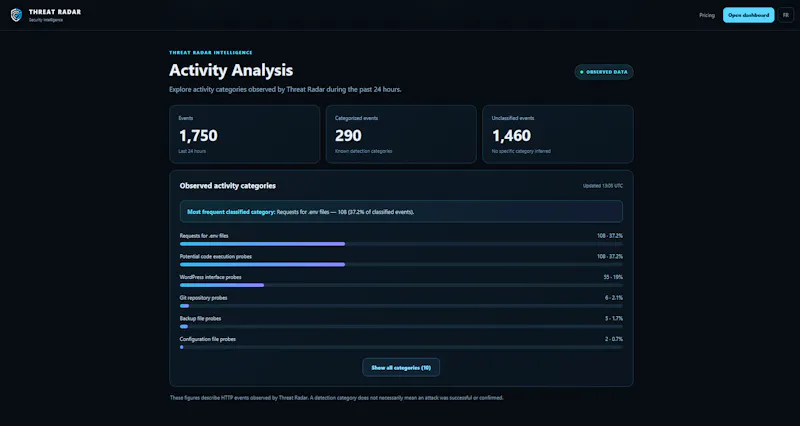
Task: Click the Activity Analysis heading
Action: click(231, 70)
